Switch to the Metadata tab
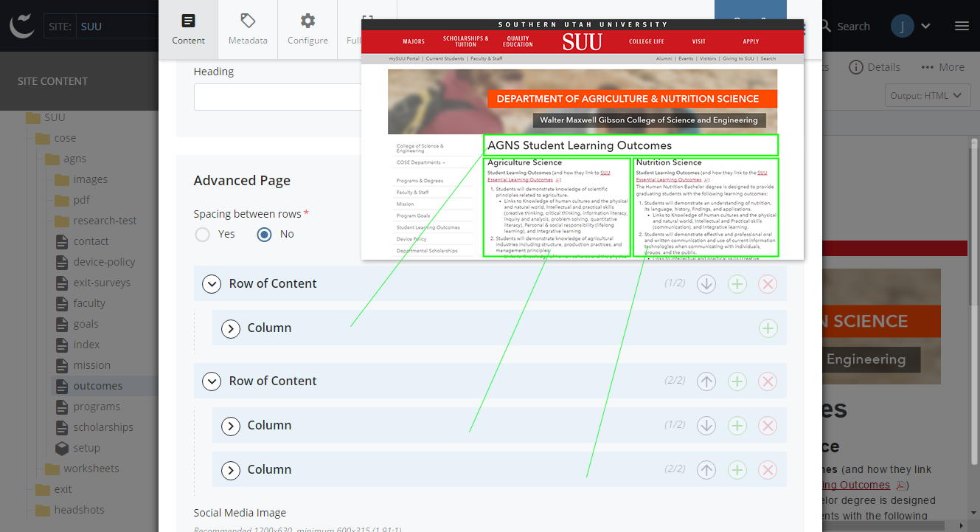Image resolution: width=980 pixels, height=532 pixels. pyautogui.click(x=248, y=30)
